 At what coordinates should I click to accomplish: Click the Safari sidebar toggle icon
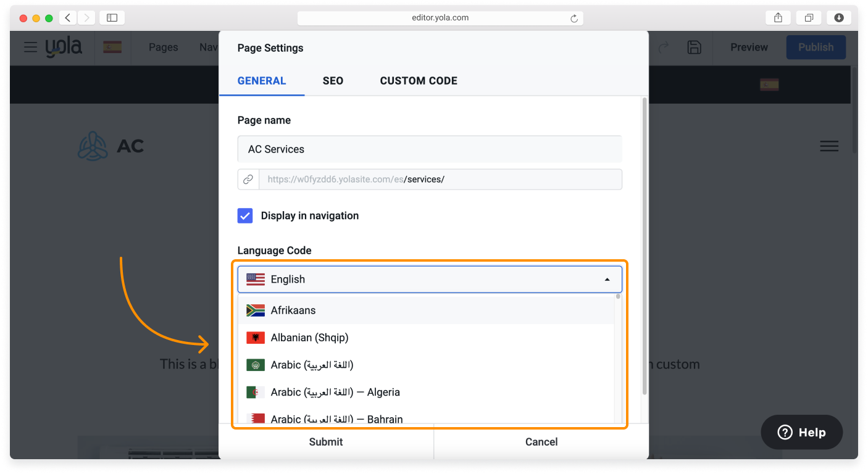[112, 18]
